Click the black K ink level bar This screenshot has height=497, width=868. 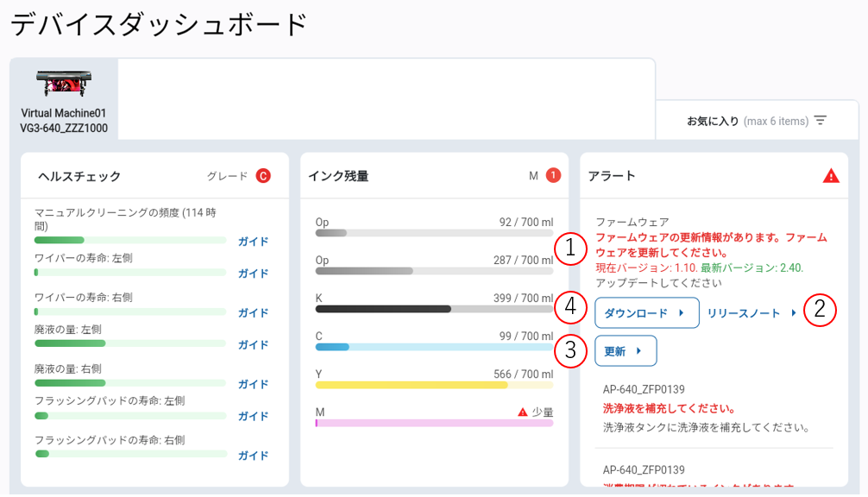pos(434,309)
